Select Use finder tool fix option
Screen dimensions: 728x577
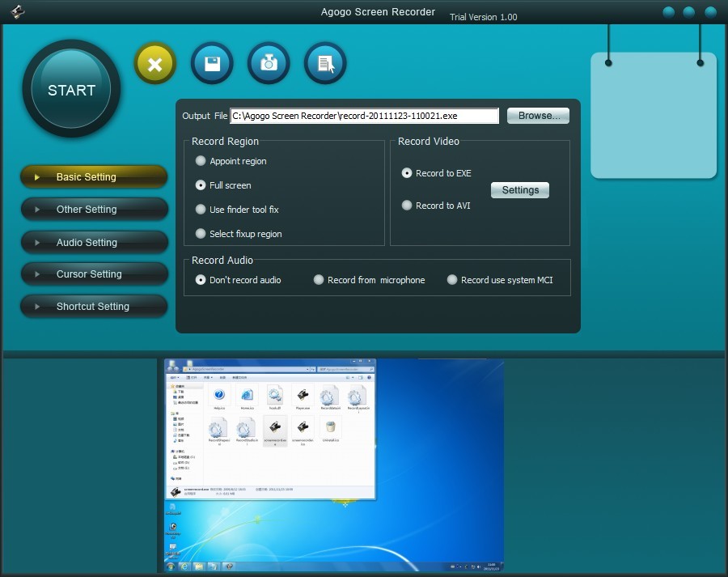coord(201,210)
